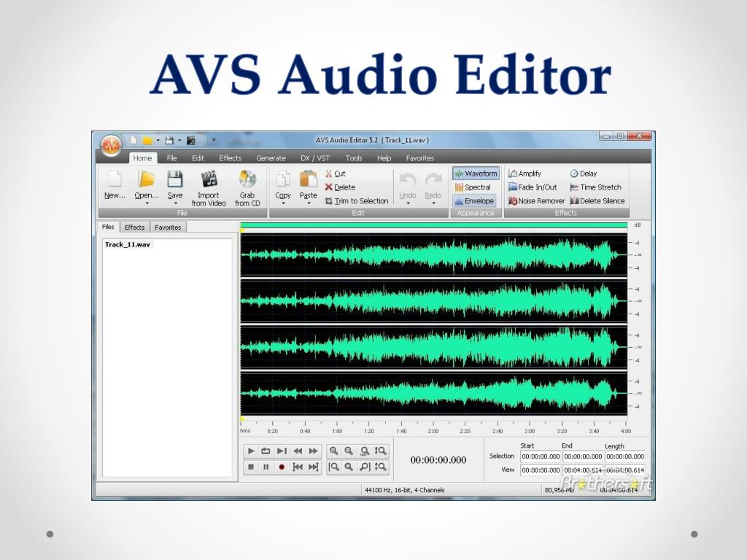
Task: Open the Delay effect
Action: point(584,174)
